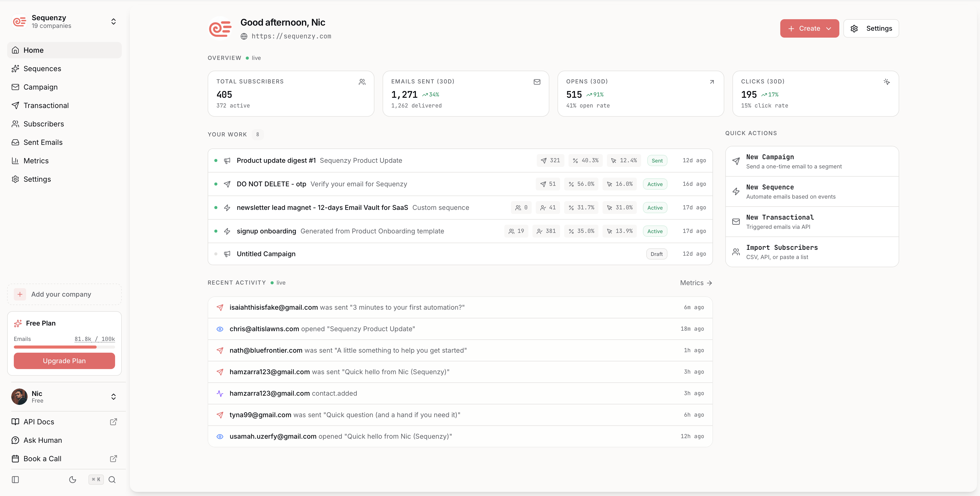Click the search magnifier icon in sidebar
The width and height of the screenshot is (980, 496).
112,480
